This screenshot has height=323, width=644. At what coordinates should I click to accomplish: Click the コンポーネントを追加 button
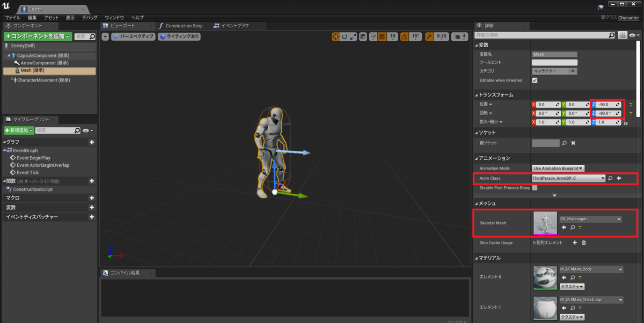[38, 36]
